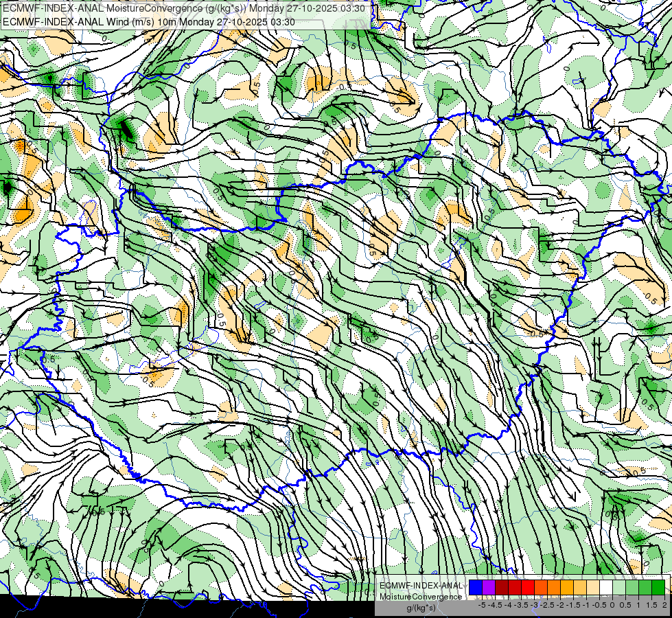Click the legend swatch between -4 and -3.5
The height and width of the screenshot is (618, 672).
[515, 587]
